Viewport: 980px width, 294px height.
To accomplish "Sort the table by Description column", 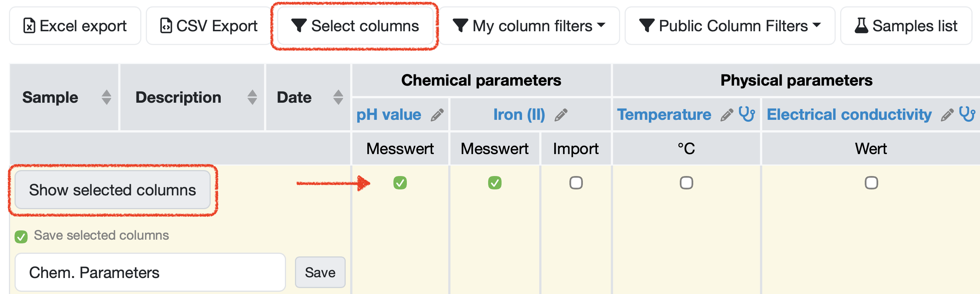I will (x=252, y=97).
